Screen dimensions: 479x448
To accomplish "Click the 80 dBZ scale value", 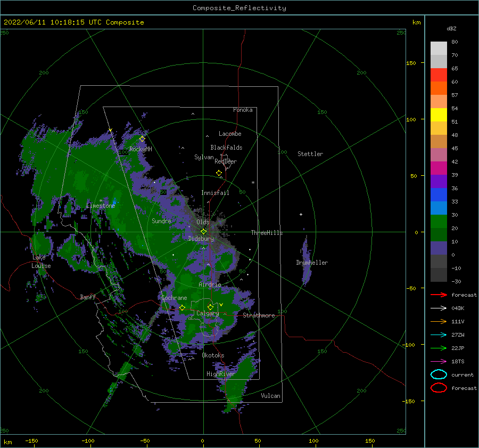I will click(x=455, y=42).
